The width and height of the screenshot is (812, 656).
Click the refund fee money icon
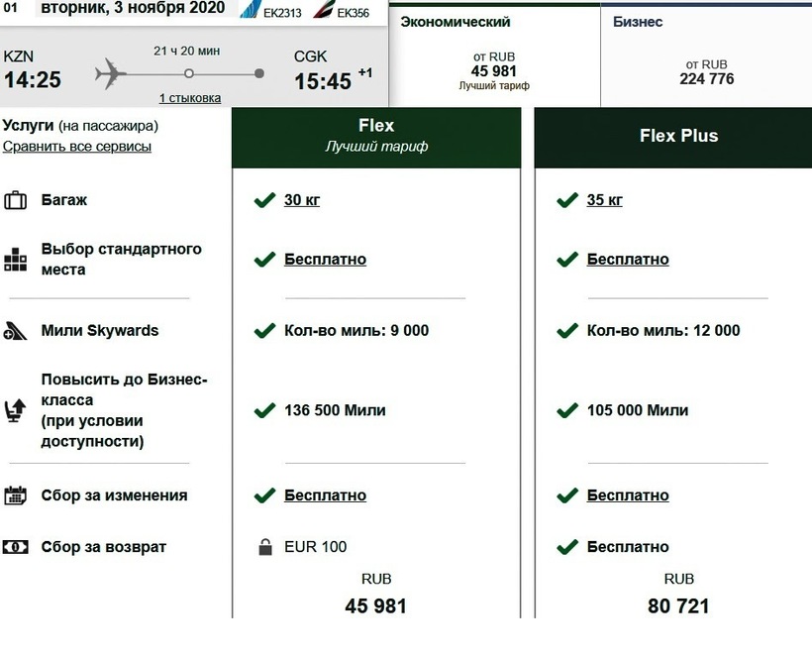tap(15, 547)
